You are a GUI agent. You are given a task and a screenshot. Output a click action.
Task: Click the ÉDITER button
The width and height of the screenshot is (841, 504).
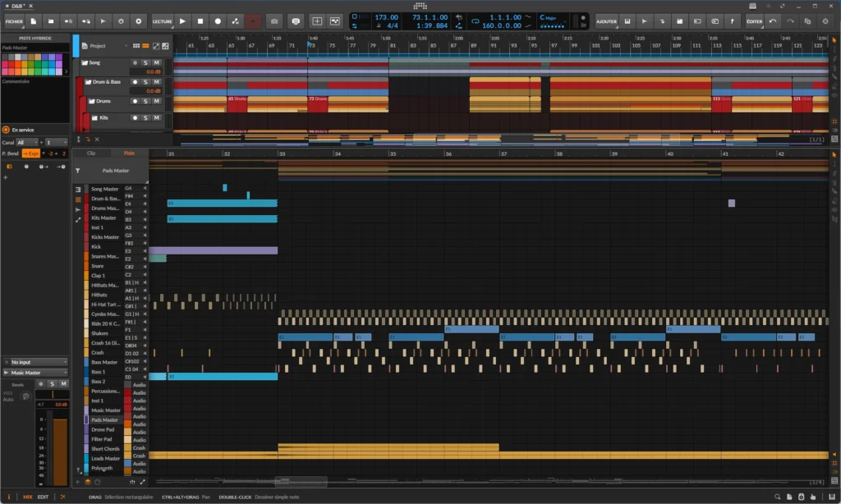tap(753, 21)
